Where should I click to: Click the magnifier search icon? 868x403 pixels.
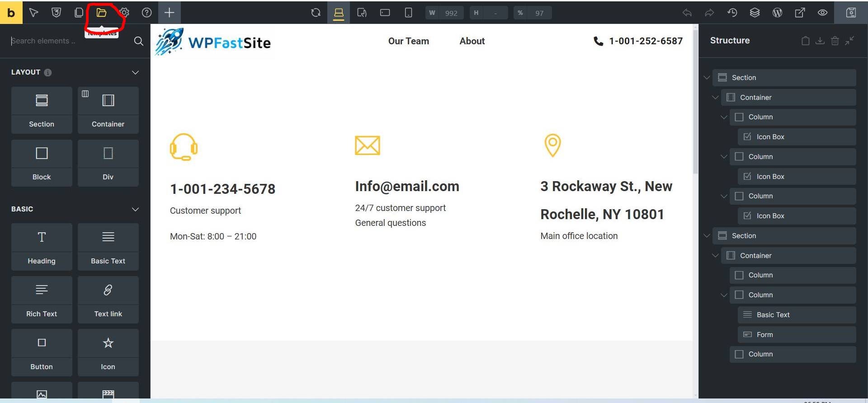point(139,41)
